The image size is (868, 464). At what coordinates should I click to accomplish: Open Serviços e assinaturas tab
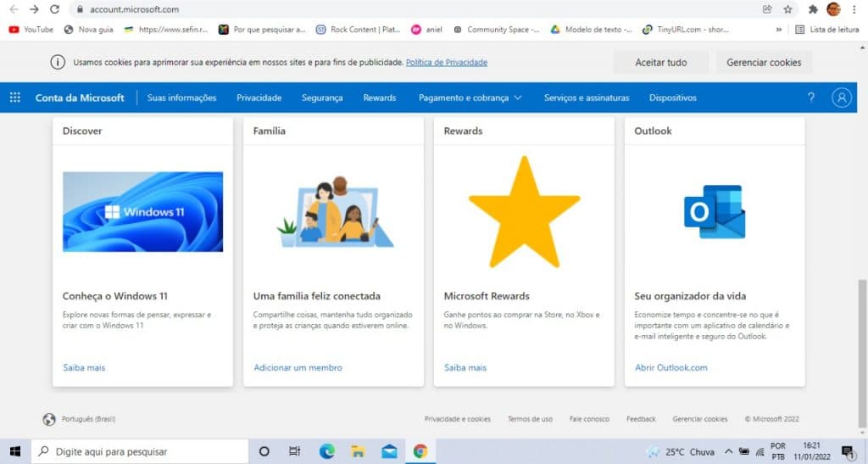point(587,98)
